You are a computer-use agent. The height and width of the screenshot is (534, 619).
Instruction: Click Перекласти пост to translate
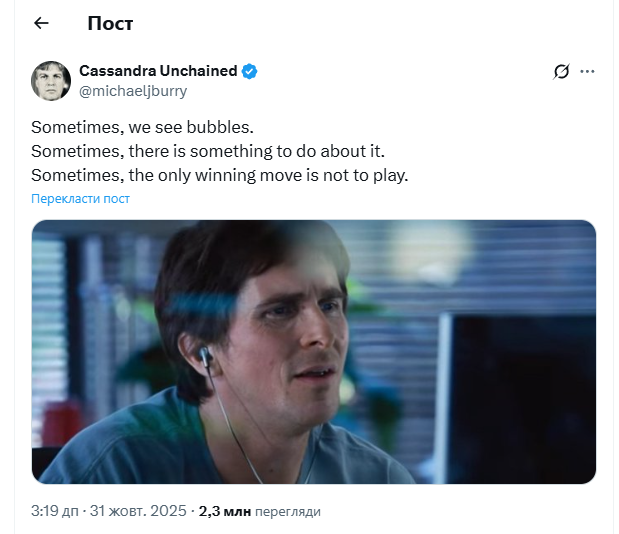80,199
